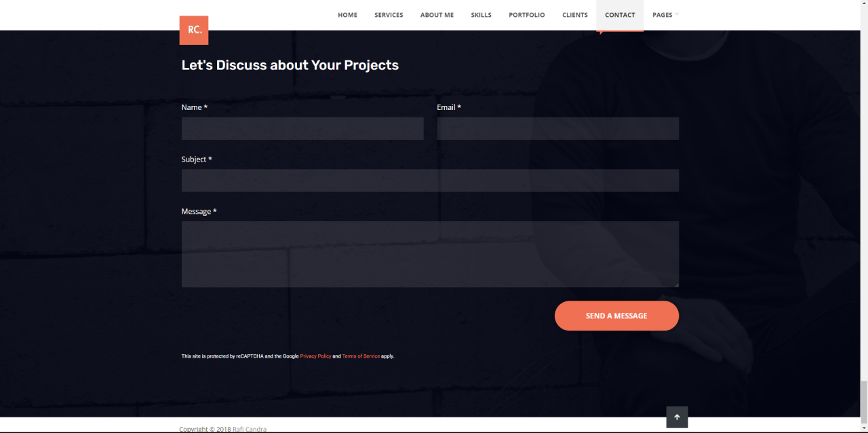Focus the Name input field
The image size is (868, 433).
click(302, 128)
